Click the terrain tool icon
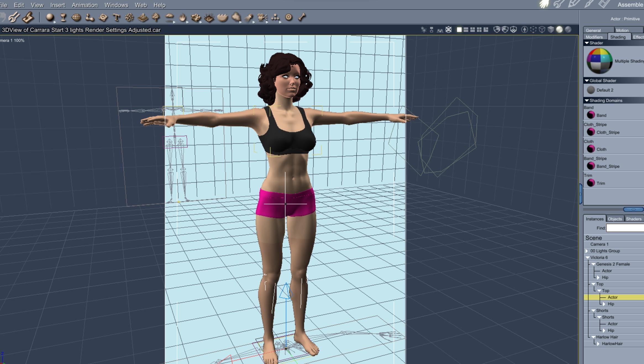 143,18
